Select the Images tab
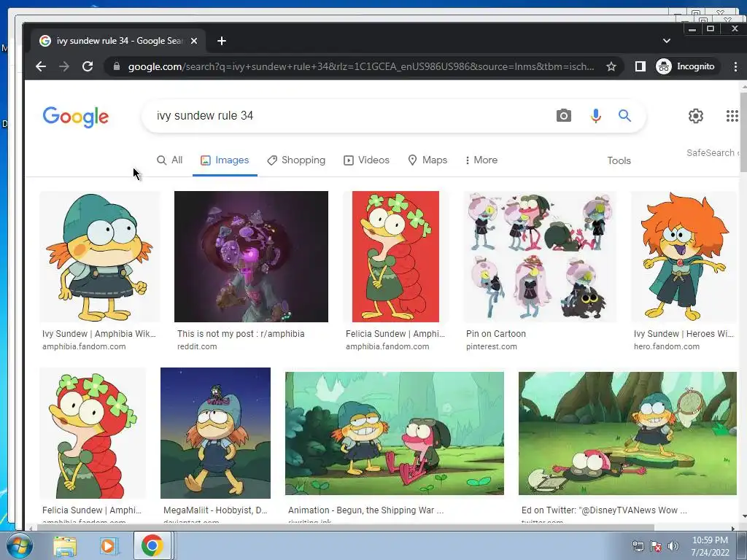This screenshot has width=747, height=560. tap(225, 160)
